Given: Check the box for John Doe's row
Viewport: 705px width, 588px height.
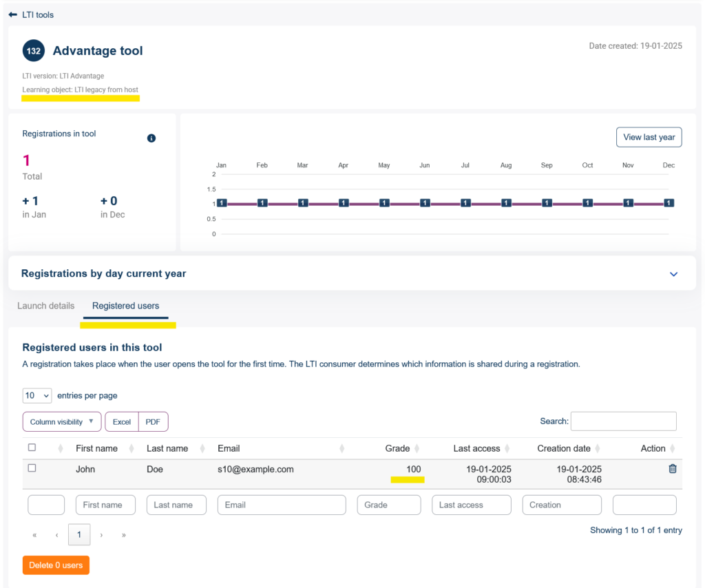Looking at the screenshot, I should coord(32,468).
